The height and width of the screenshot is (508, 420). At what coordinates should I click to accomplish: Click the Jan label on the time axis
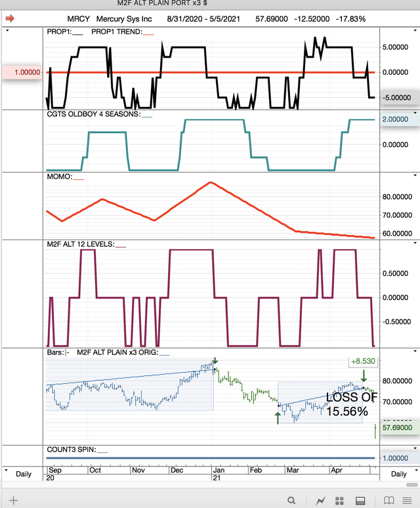tap(219, 470)
